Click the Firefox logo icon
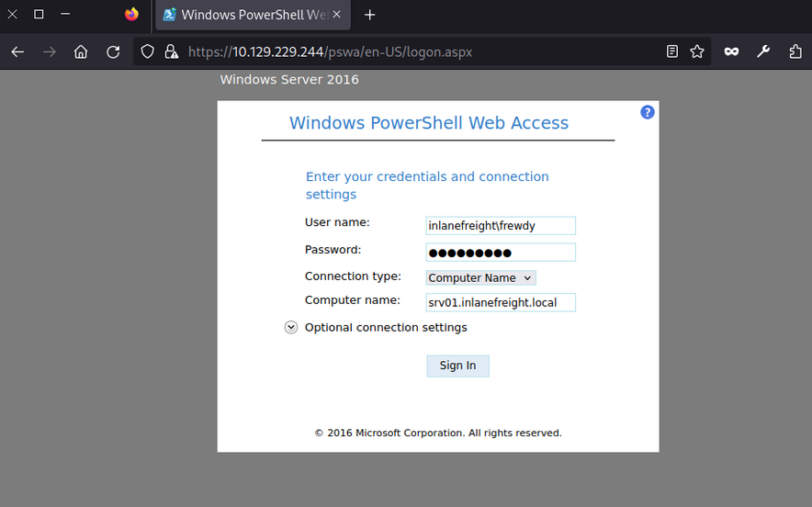 (131, 15)
